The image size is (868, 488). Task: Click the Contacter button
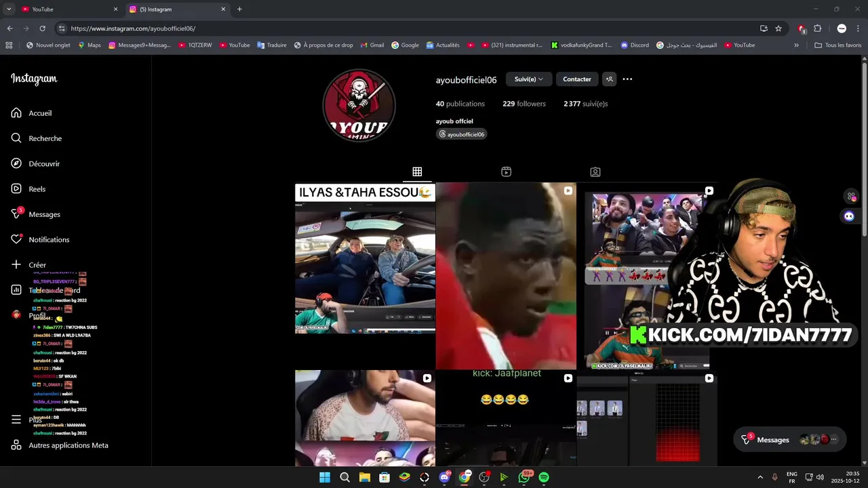(577, 79)
